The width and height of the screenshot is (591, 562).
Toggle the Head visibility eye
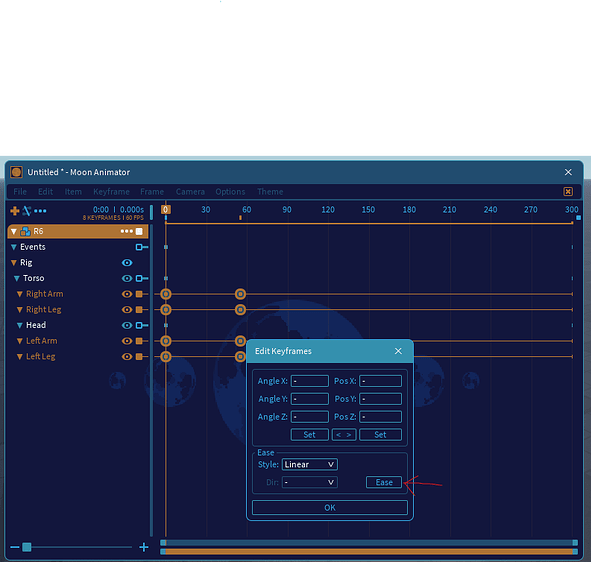127,325
